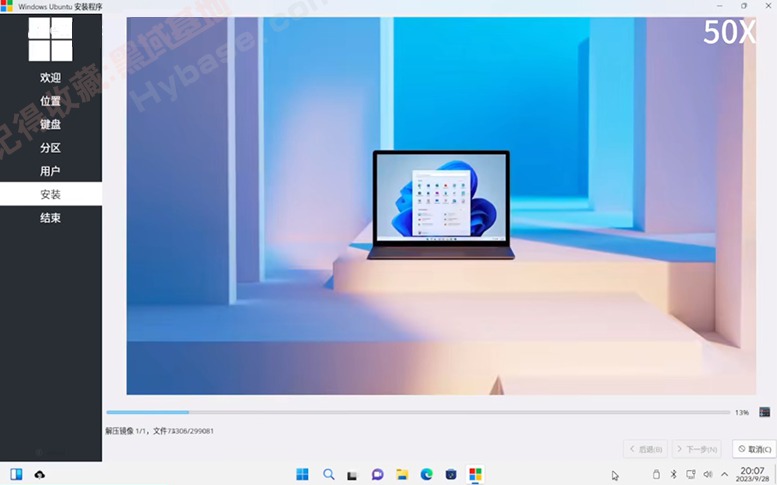
Task: Open taskbar Search
Action: coord(328,474)
